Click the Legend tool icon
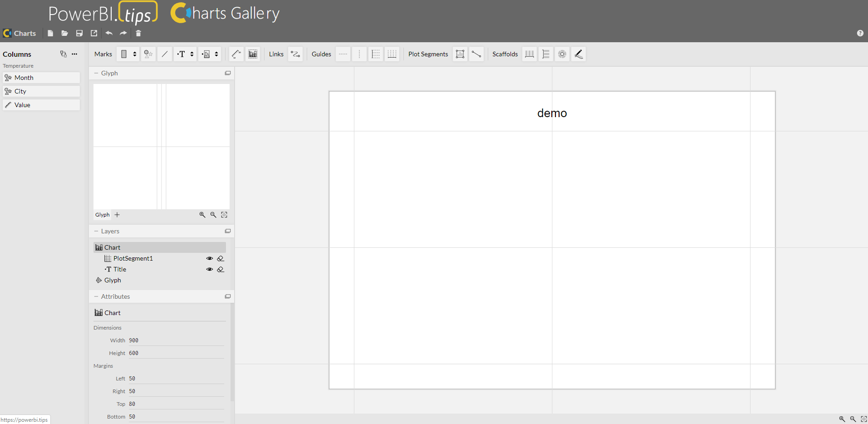The image size is (868, 424). pos(253,54)
